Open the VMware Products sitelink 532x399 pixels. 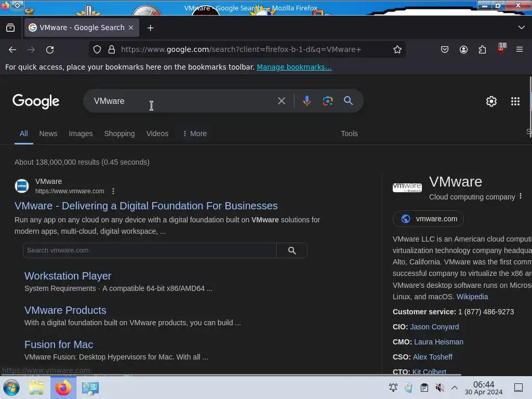point(65,311)
